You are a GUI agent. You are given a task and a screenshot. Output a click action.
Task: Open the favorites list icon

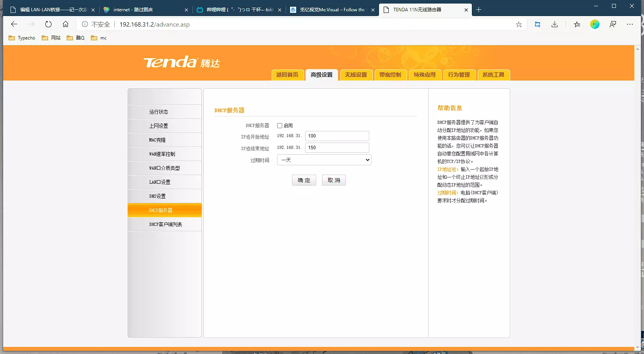(x=577, y=24)
